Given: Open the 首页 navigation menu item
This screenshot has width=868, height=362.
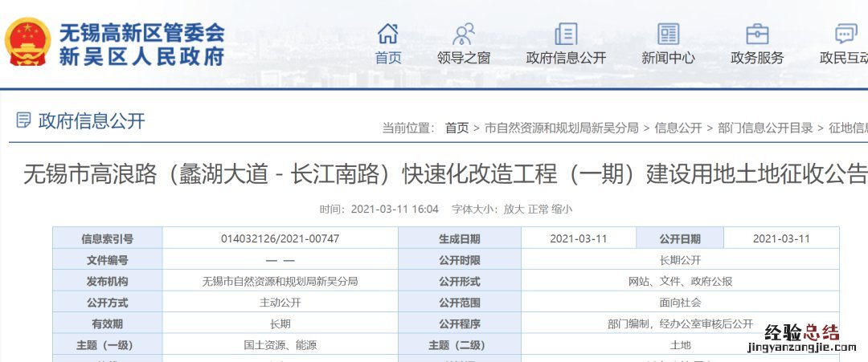Looking at the screenshot, I should click(x=388, y=58).
